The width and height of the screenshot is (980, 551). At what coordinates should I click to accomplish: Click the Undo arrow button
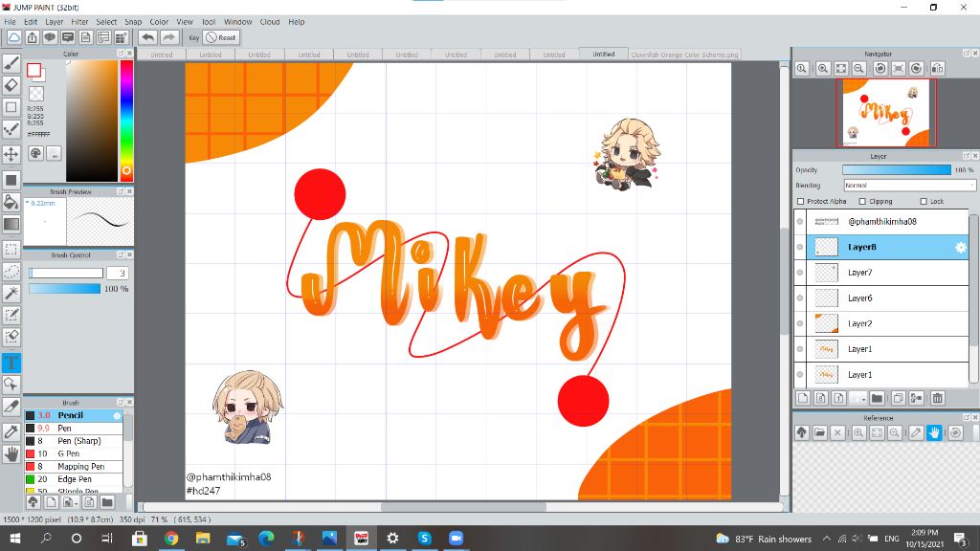148,37
